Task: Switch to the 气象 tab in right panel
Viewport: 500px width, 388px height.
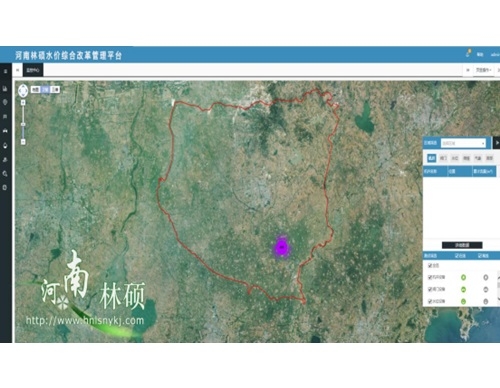Action: [x=478, y=158]
